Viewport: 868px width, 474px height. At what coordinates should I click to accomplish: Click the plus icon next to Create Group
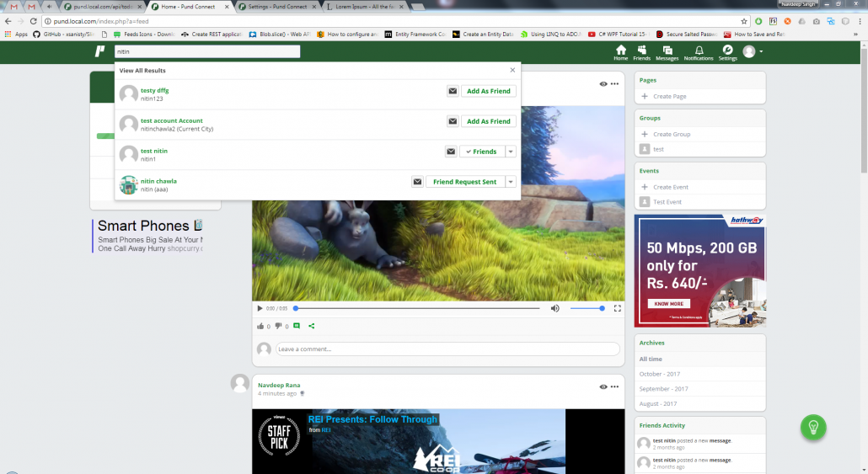[x=645, y=134]
